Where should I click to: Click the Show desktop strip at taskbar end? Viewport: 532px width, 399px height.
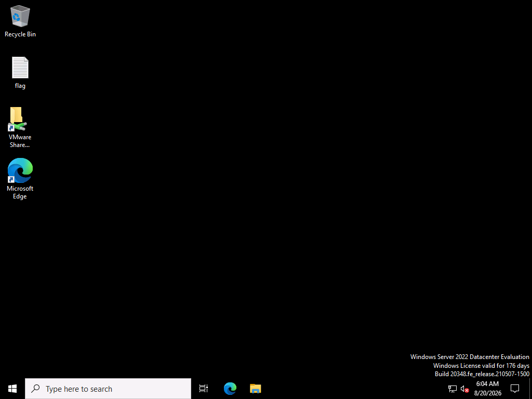coord(530,389)
